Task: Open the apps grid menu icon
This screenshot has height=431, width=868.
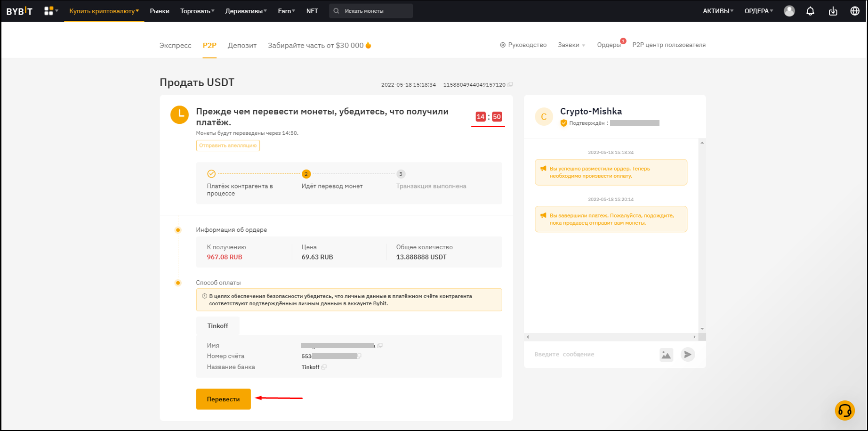Action: pos(48,11)
